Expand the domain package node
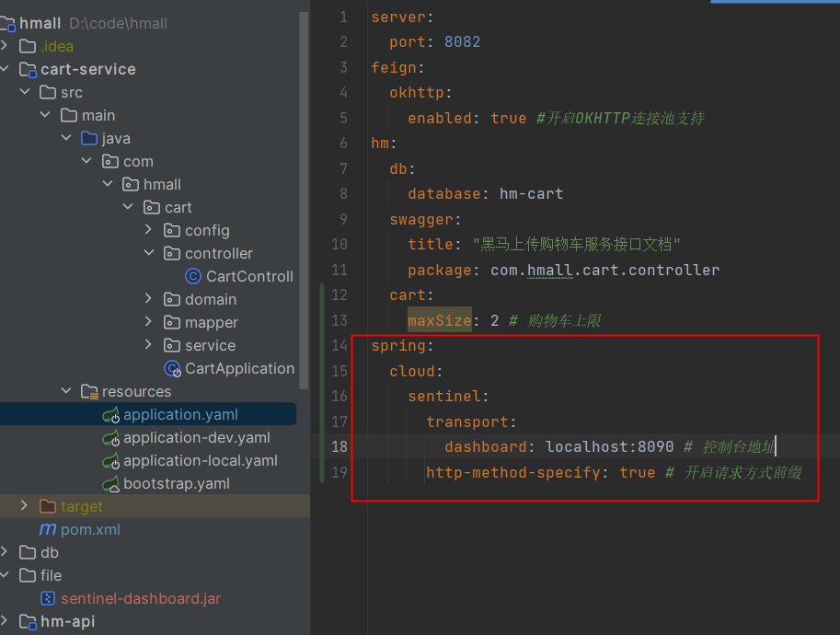Viewport: 840px width, 635px height. click(x=149, y=299)
